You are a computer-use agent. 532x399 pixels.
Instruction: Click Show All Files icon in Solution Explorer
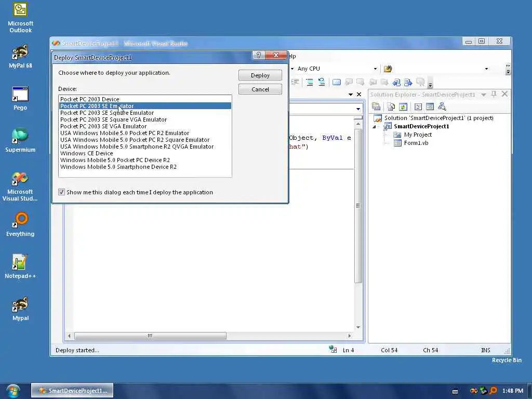(x=391, y=107)
